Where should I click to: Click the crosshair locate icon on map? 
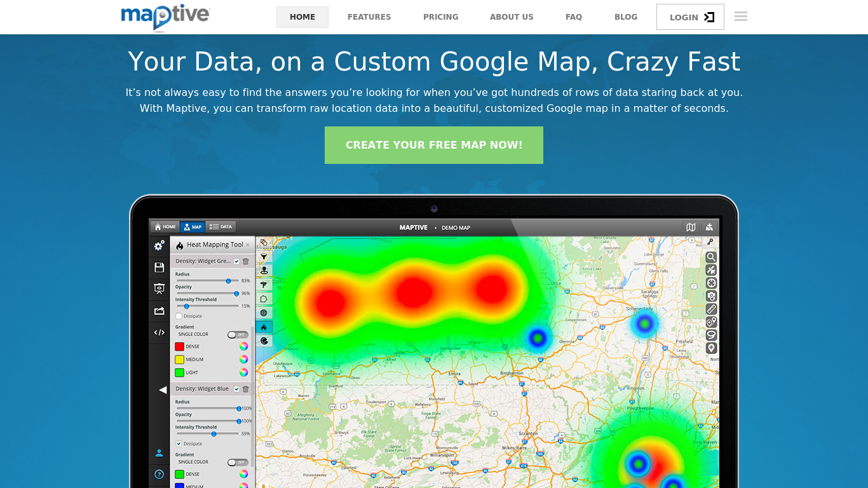(x=711, y=283)
